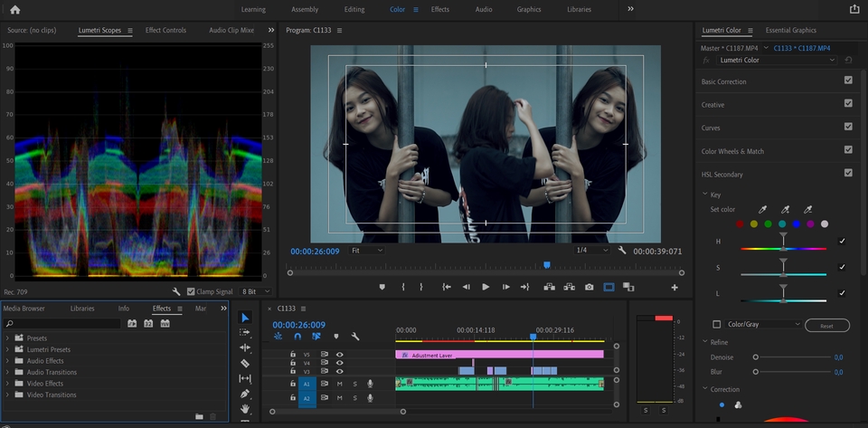
Task: Play the program monitor
Action: (x=486, y=287)
